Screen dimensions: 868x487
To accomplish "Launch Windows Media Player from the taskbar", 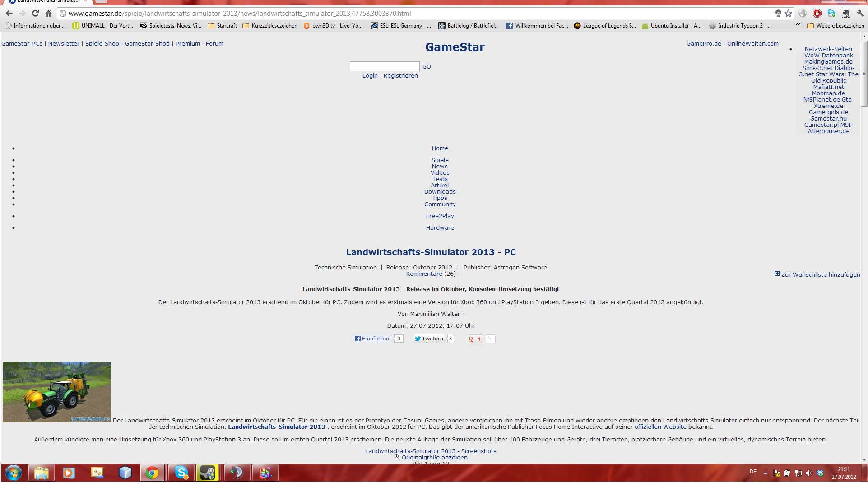I will coord(69,473).
